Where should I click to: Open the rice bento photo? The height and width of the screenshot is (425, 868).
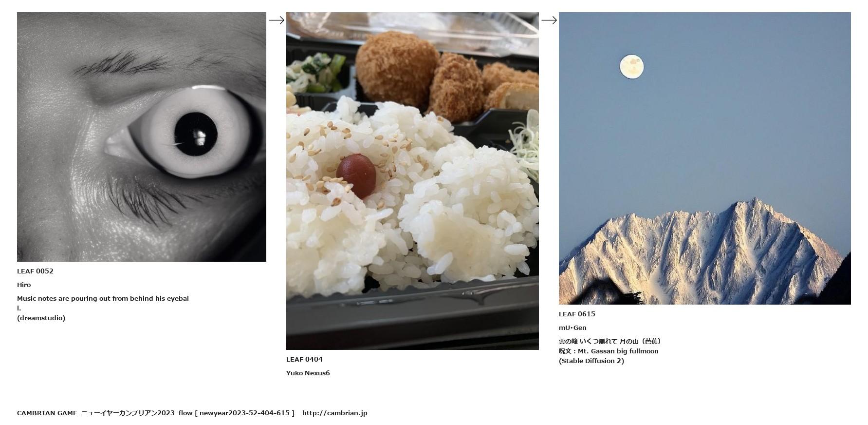tap(412, 181)
